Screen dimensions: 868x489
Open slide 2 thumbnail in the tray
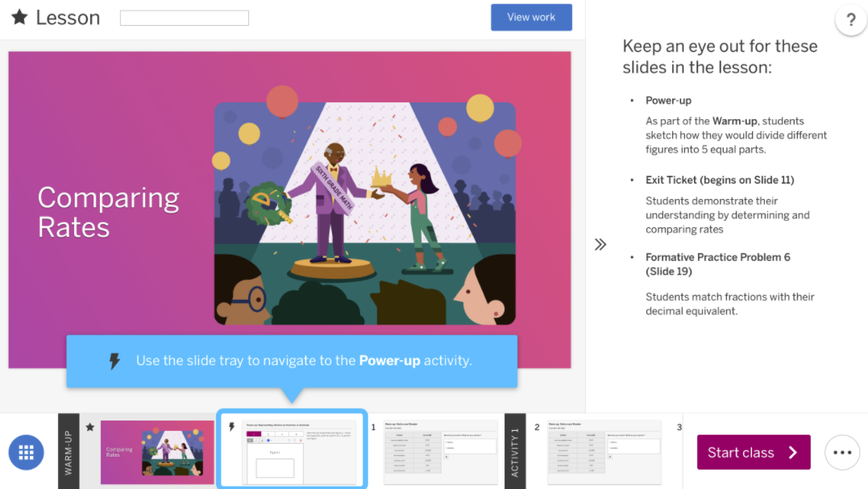[604, 453]
